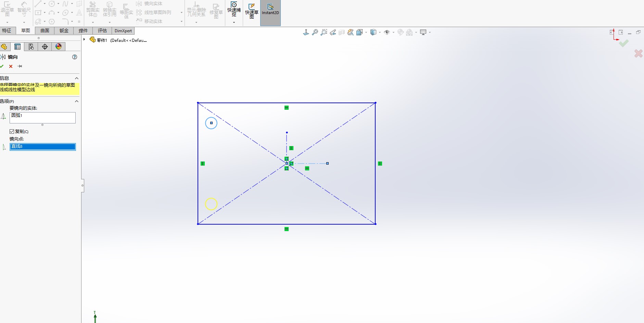Click the 零件1 part name in flyout tree

(102, 40)
